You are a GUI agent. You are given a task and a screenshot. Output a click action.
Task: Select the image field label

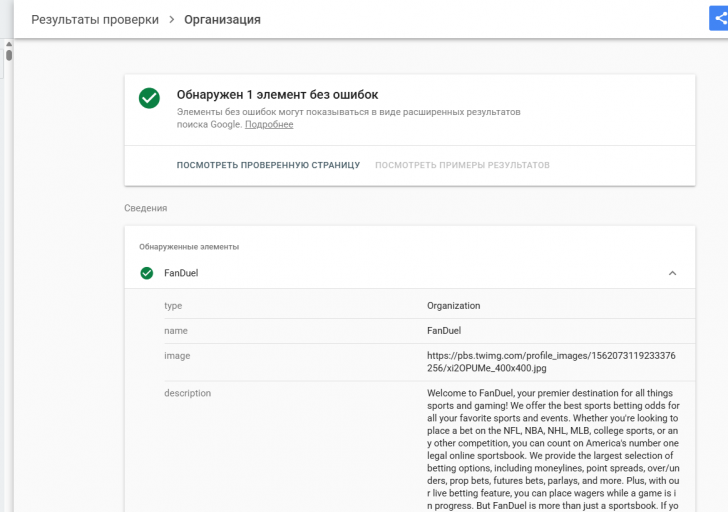177,356
